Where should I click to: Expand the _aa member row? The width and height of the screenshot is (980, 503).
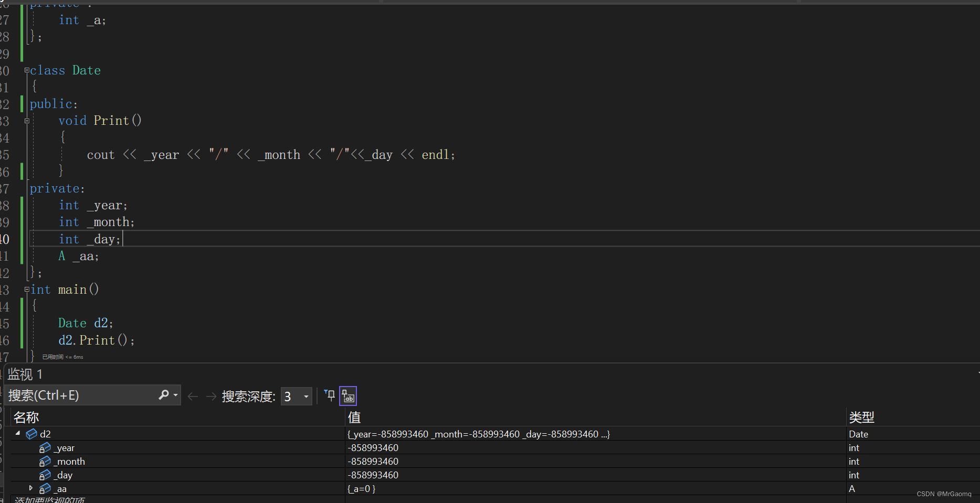point(31,488)
